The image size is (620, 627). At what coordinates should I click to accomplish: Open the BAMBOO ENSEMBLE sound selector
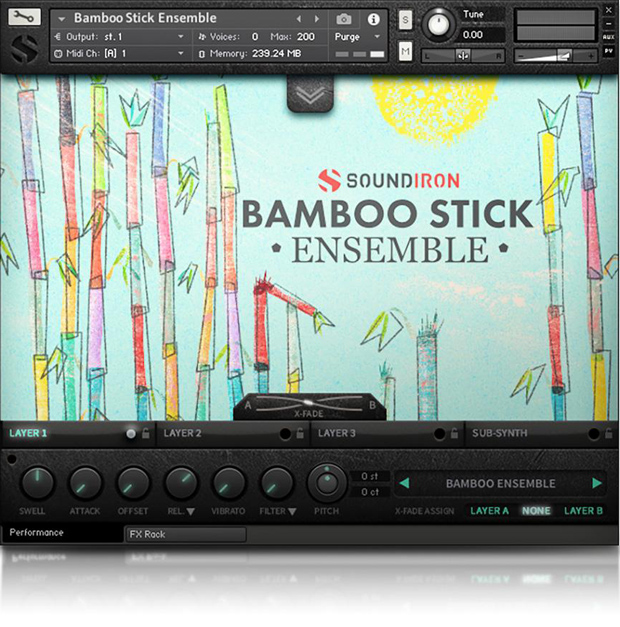pyautogui.click(x=500, y=483)
